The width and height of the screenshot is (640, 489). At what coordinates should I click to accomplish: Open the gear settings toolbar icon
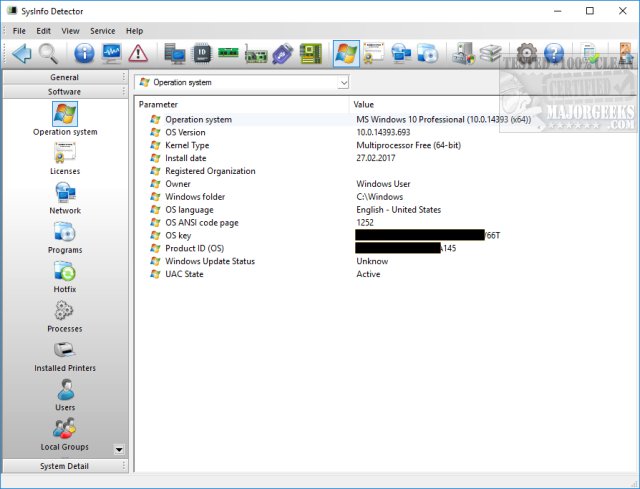click(527, 53)
